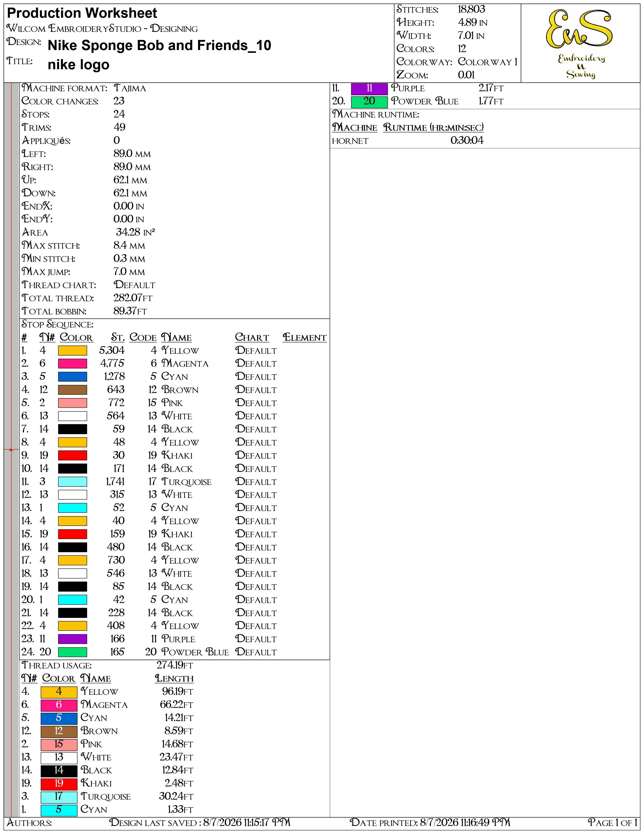Select the stitch count "18,803"
644x834 pixels.
[x=472, y=10]
